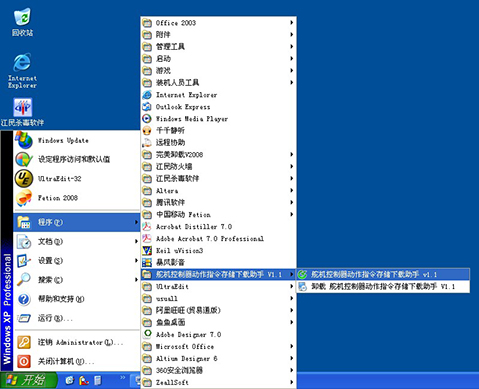Click the 开始 Start button
This screenshot has width=479, height=389.
pos(28,380)
